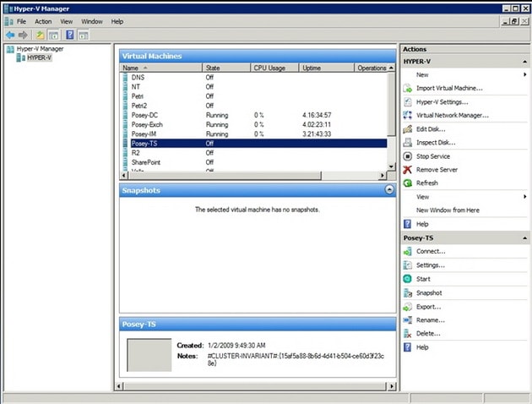Select the Posey-Exch virtual machine row
Viewport: 532px width, 404px height.
(254, 124)
